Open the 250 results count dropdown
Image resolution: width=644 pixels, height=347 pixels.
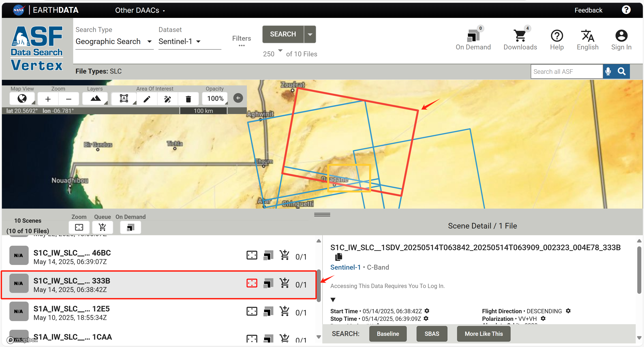[x=272, y=54]
